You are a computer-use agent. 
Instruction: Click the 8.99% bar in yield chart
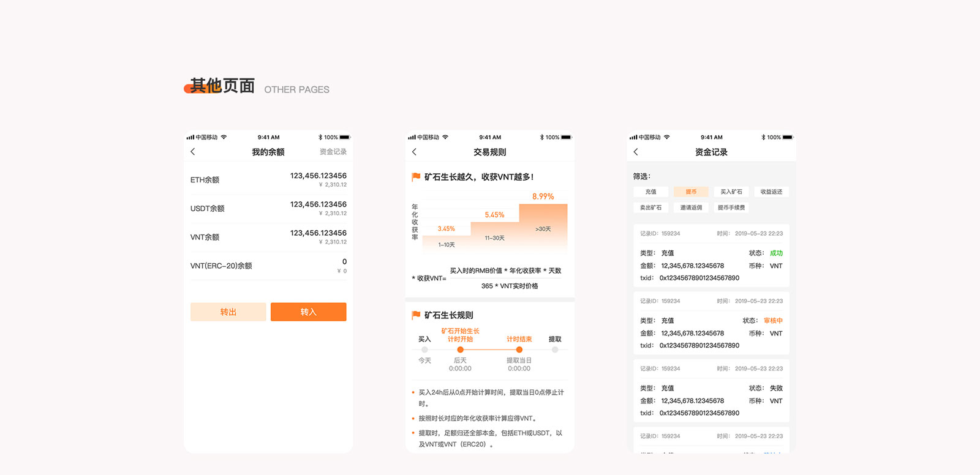point(543,226)
